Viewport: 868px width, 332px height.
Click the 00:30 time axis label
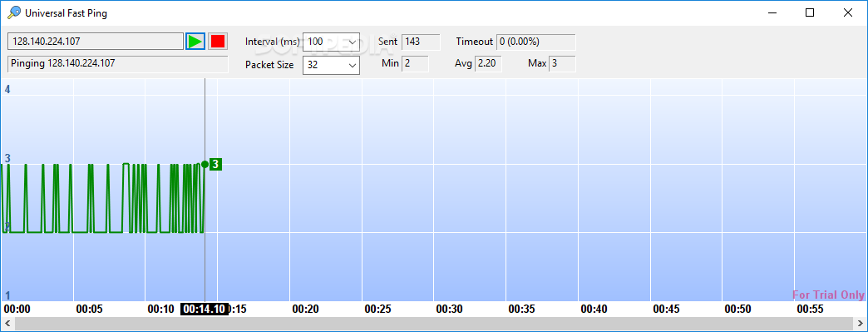pyautogui.click(x=450, y=310)
